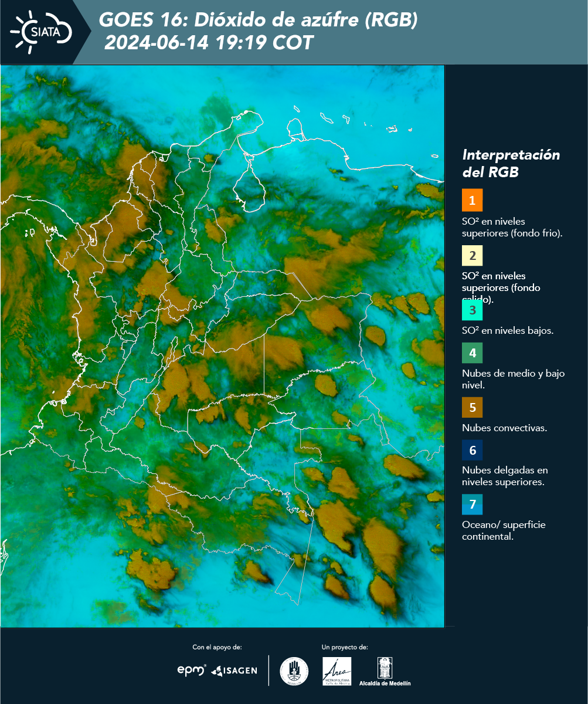
Task: Click the timestamp "2024-06-14 19:19 COT"
Action: click(209, 43)
